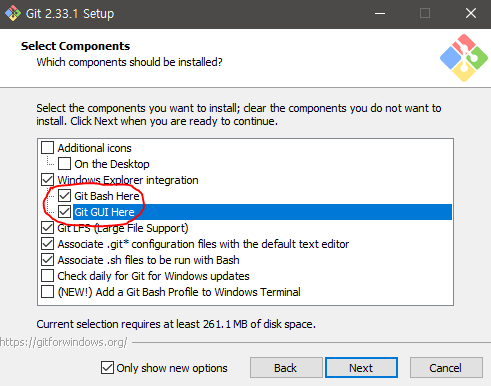
Task: Disable Git LFS Large File Support
Action: click(47, 228)
